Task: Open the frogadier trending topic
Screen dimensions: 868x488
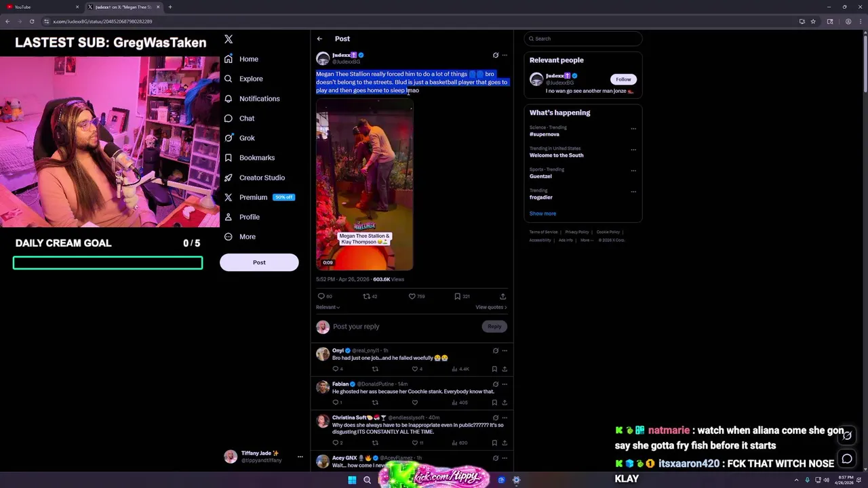Action: click(540, 197)
